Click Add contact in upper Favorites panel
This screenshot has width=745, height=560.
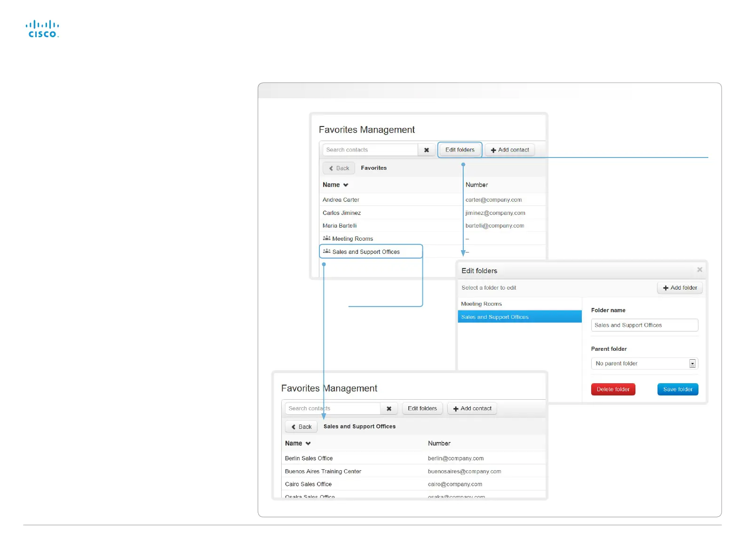click(x=510, y=150)
